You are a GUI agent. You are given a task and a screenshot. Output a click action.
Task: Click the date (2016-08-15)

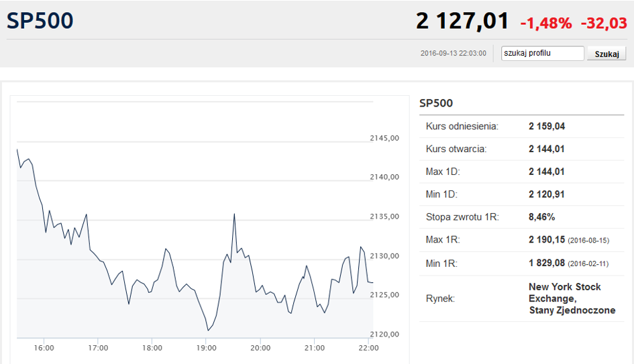(588, 241)
